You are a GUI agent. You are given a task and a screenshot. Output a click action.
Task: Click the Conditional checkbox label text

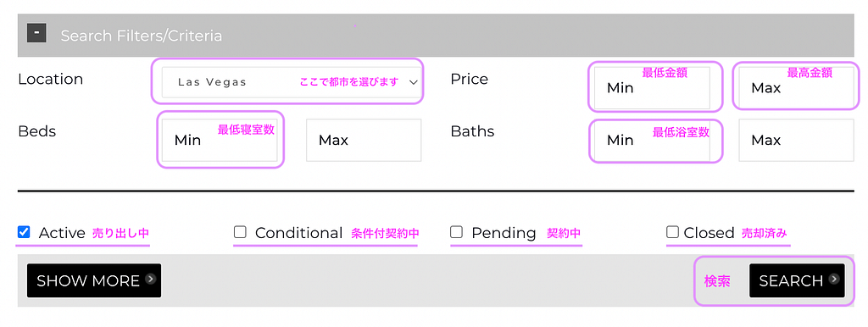pos(299,233)
